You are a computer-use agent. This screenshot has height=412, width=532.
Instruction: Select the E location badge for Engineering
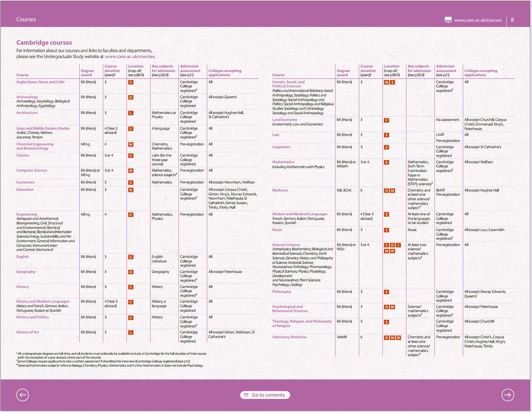point(131,215)
